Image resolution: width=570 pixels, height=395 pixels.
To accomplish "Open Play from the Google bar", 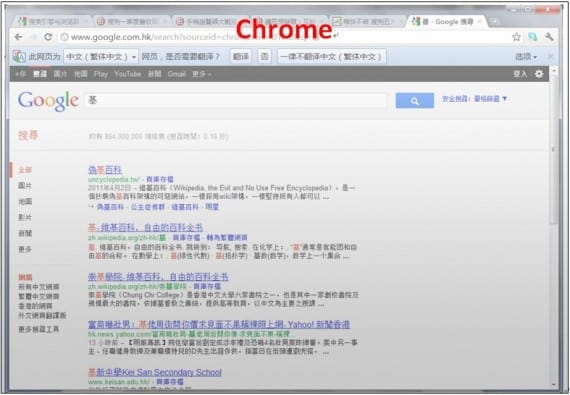I will click(x=101, y=74).
